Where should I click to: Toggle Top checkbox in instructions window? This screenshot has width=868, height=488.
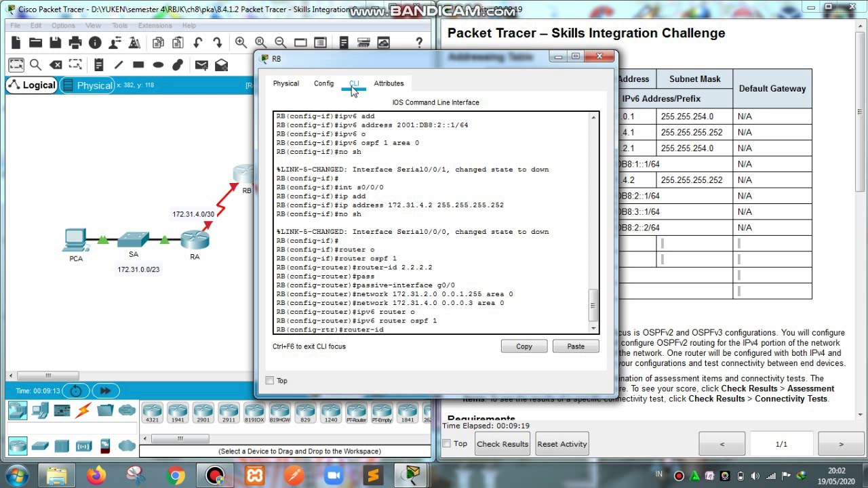pyautogui.click(x=447, y=444)
